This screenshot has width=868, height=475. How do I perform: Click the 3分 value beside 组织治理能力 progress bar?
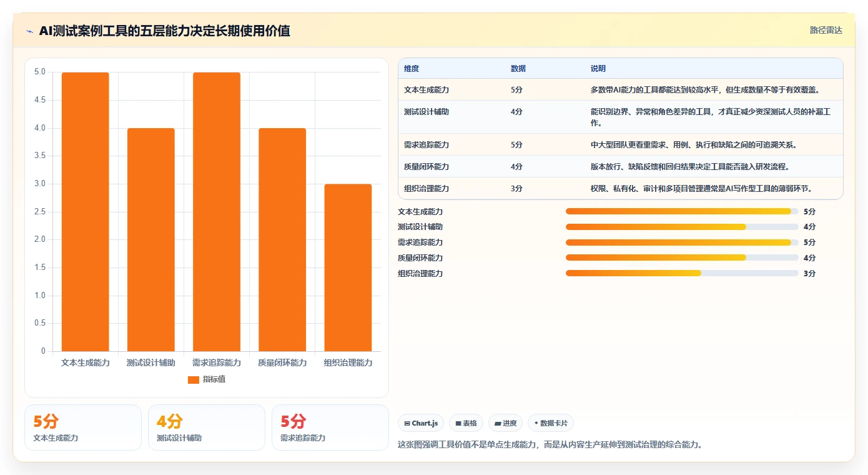tap(809, 274)
